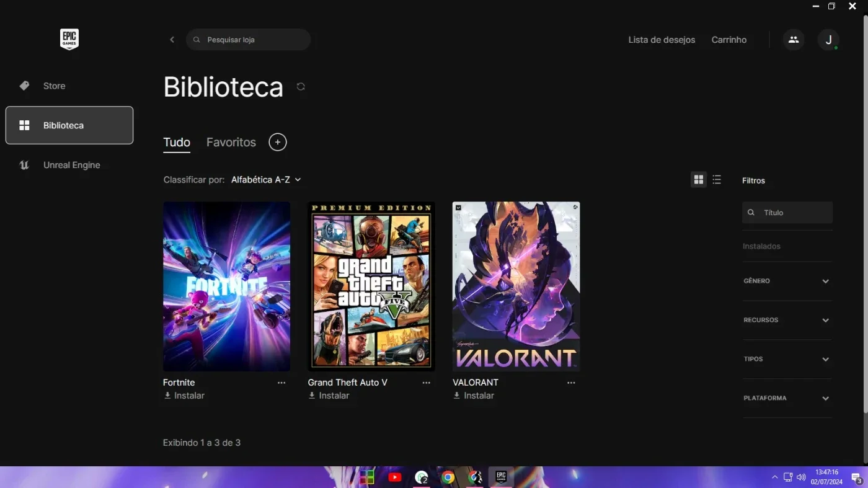Open YouTube from the taskbar
The image size is (868, 488).
click(394, 477)
